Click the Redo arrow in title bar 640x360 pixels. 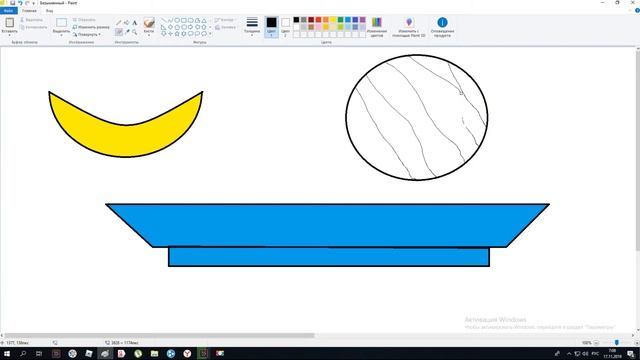coord(27,3)
